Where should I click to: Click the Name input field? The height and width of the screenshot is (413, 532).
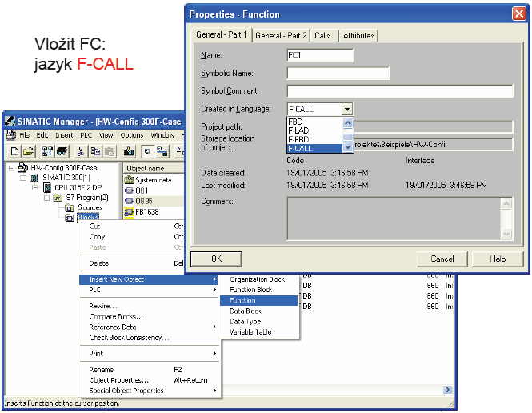320,55
